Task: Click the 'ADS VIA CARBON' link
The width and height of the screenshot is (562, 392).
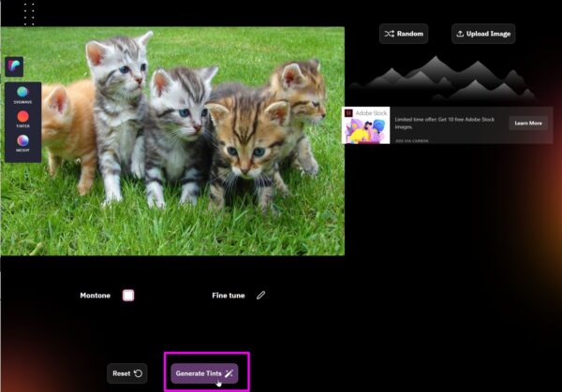Action: pos(411,140)
